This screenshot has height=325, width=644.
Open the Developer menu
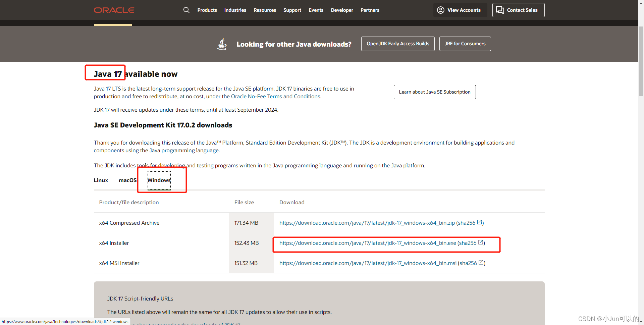point(342,10)
